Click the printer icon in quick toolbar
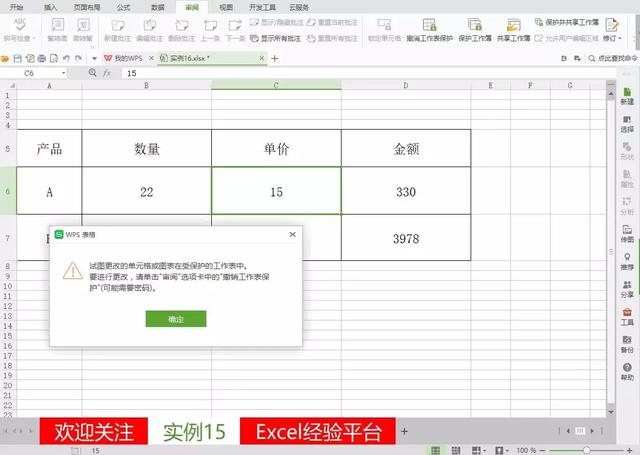This screenshot has width=640, height=455. (x=42, y=59)
